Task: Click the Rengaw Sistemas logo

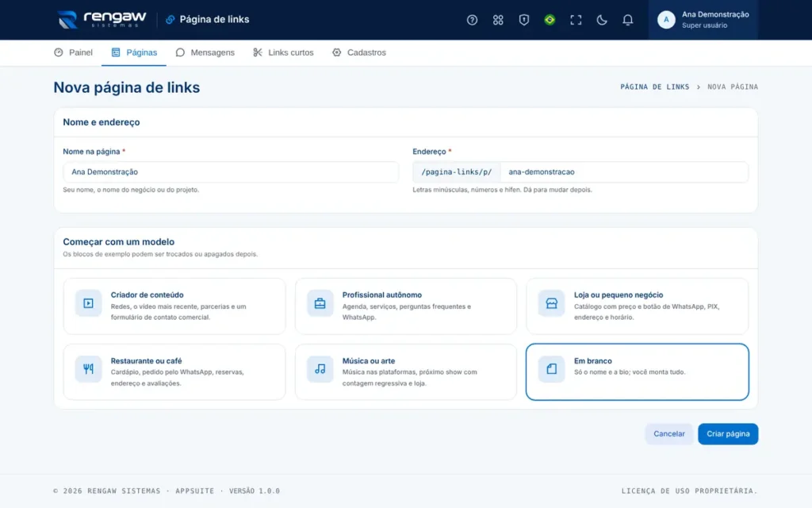Action: 101,20
